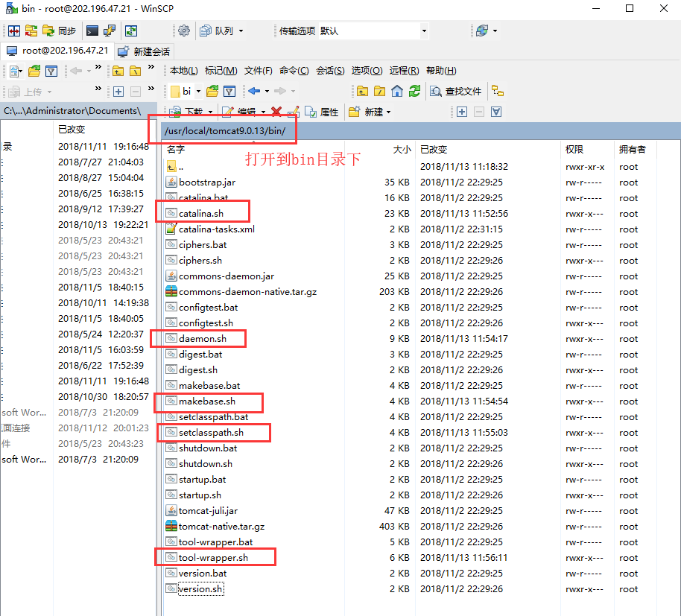
Task: Open 命令(C) menu
Action: (x=294, y=70)
